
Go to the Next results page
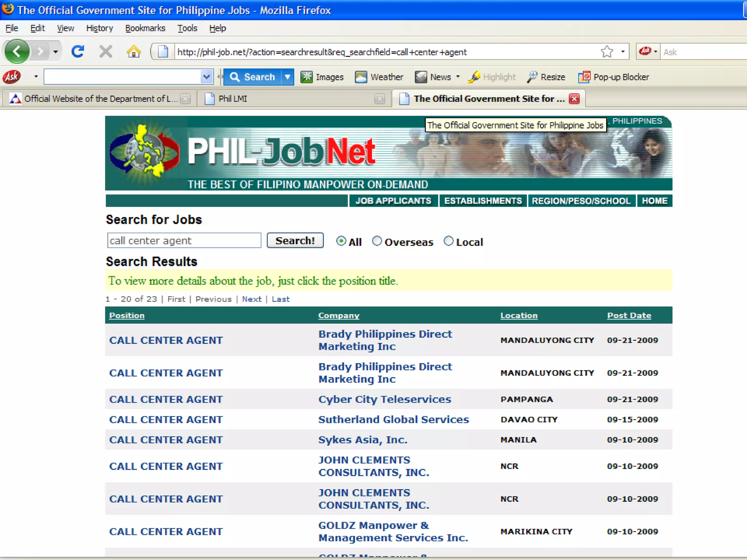(x=252, y=299)
